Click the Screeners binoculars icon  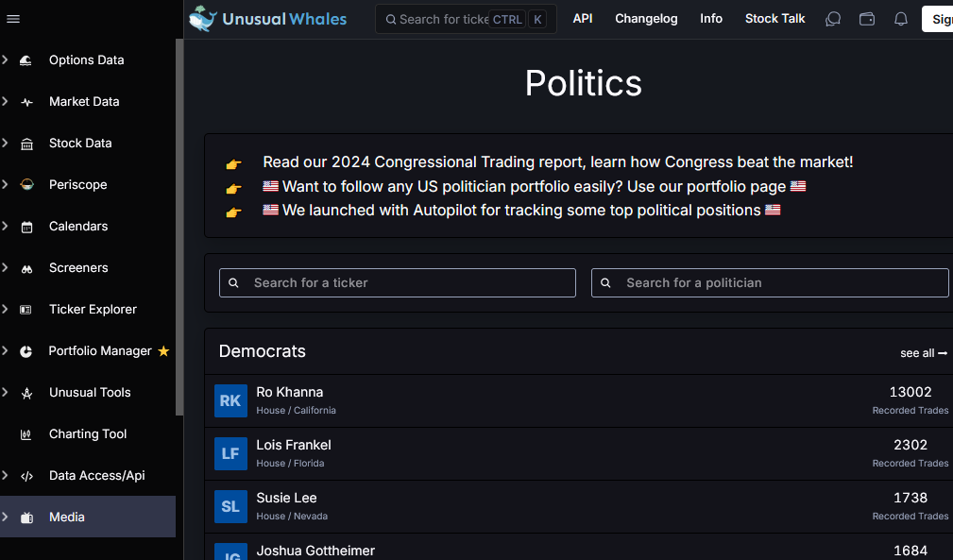tap(26, 268)
